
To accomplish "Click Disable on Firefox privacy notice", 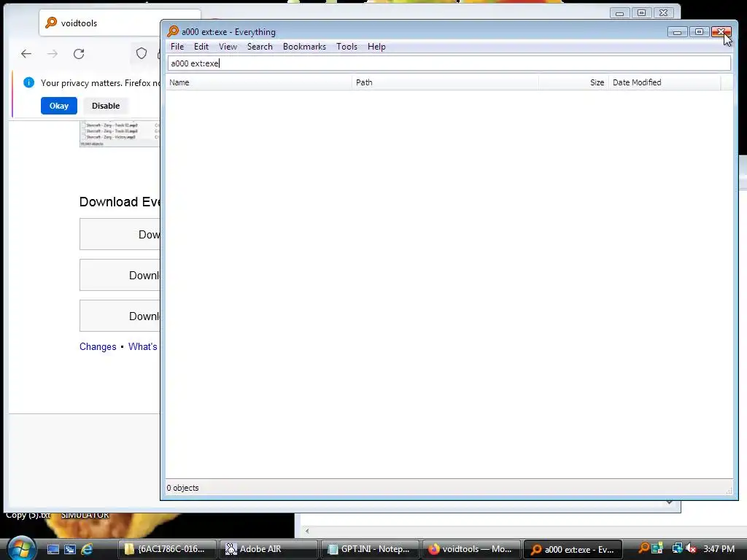I will (106, 106).
